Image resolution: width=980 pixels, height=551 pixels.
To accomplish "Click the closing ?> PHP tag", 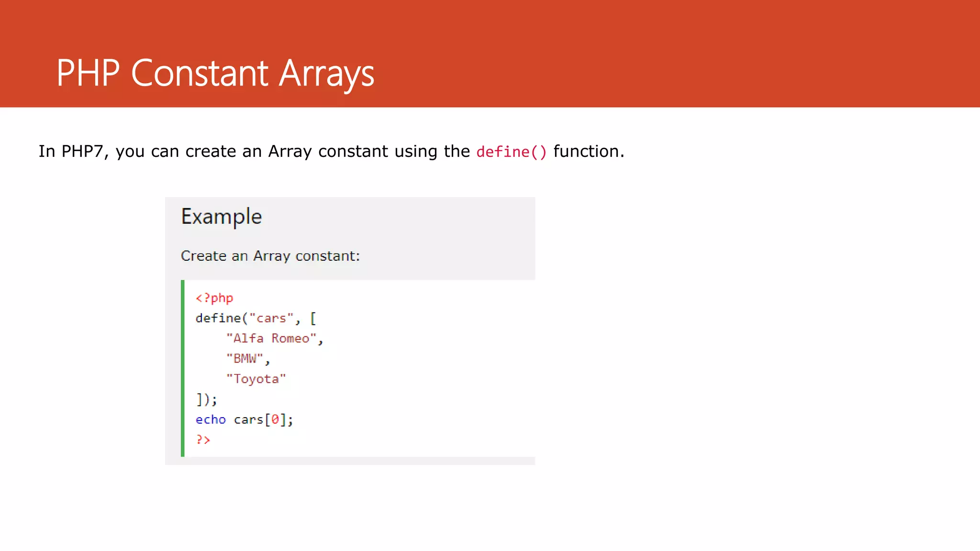I will 203,440.
